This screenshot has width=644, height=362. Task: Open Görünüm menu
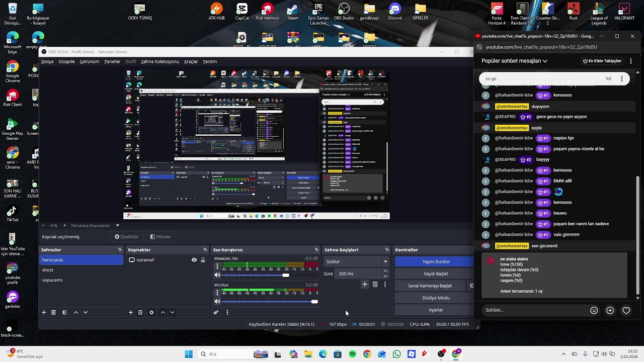click(x=89, y=61)
